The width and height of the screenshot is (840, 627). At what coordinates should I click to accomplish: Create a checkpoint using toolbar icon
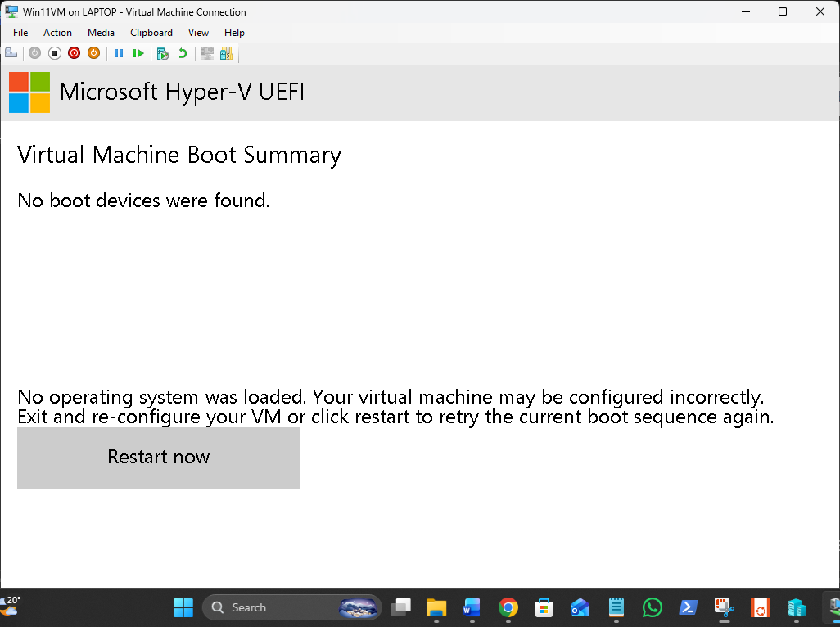point(163,53)
